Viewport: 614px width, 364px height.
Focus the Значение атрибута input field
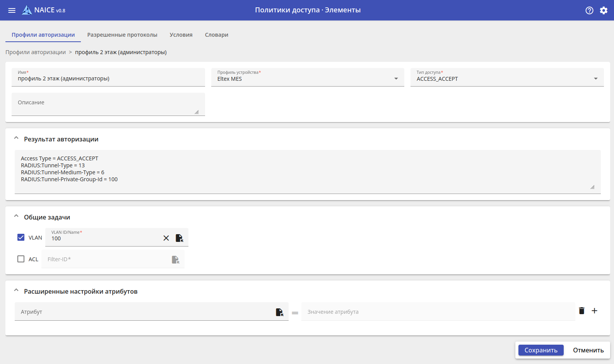(438, 311)
